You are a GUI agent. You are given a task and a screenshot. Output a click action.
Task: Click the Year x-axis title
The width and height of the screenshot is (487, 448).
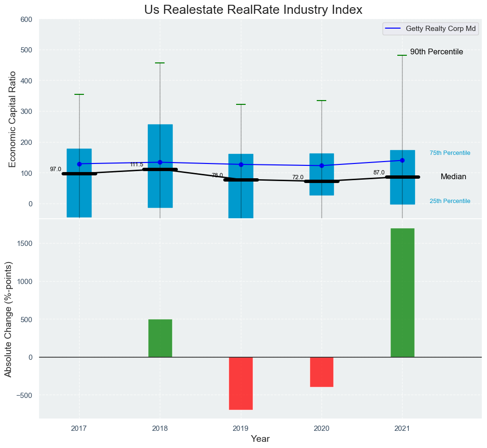pos(260,439)
